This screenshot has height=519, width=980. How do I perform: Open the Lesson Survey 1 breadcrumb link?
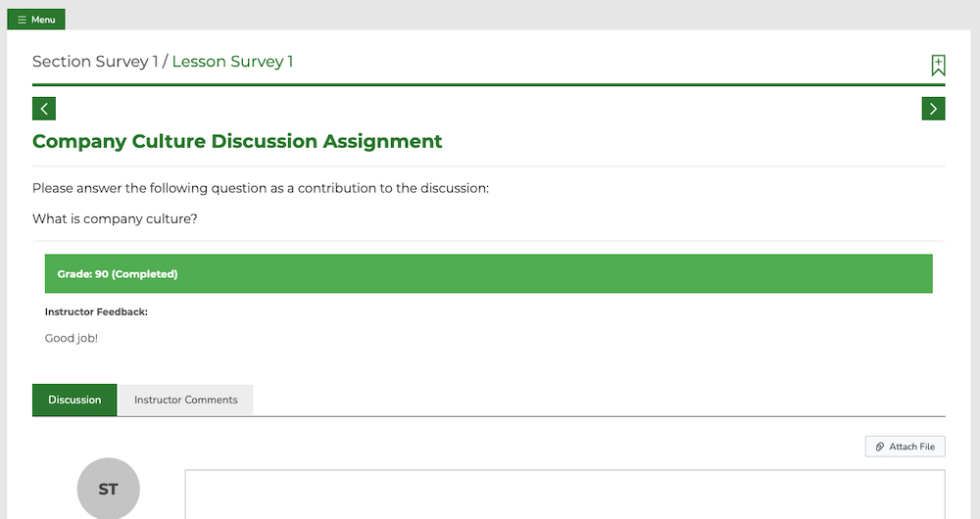point(232,62)
